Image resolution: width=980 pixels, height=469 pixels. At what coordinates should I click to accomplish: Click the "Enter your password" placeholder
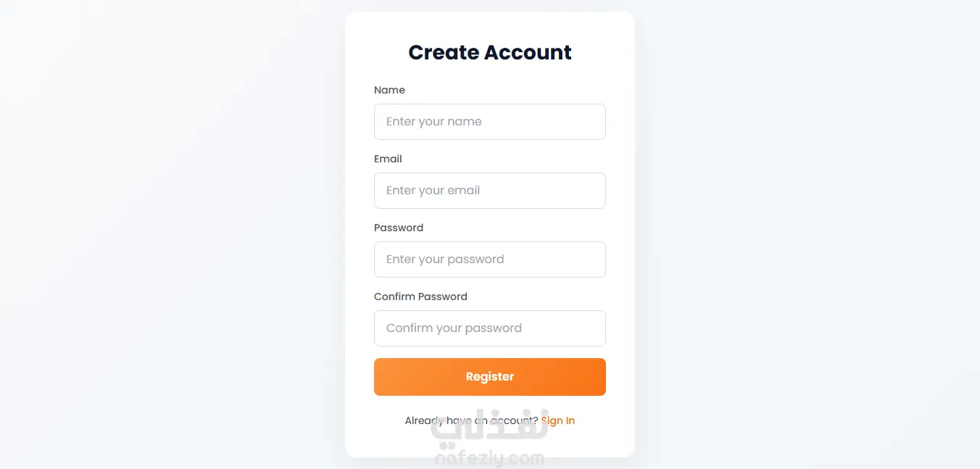(x=444, y=260)
